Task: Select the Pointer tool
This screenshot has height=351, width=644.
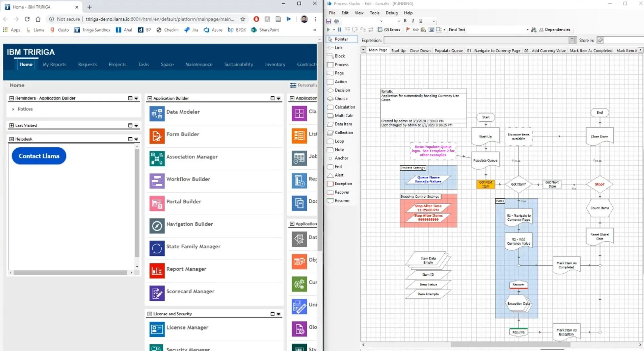Action: point(342,39)
